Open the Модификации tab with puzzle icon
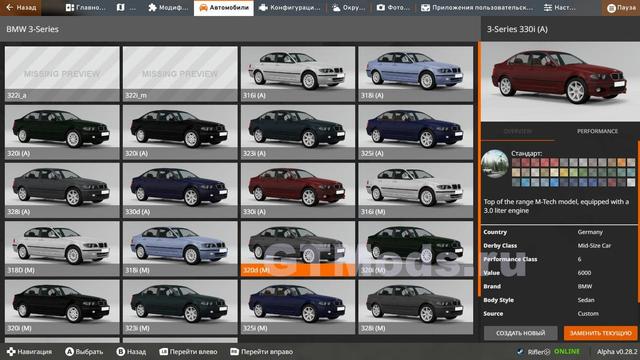The image size is (640, 360). coord(168,8)
